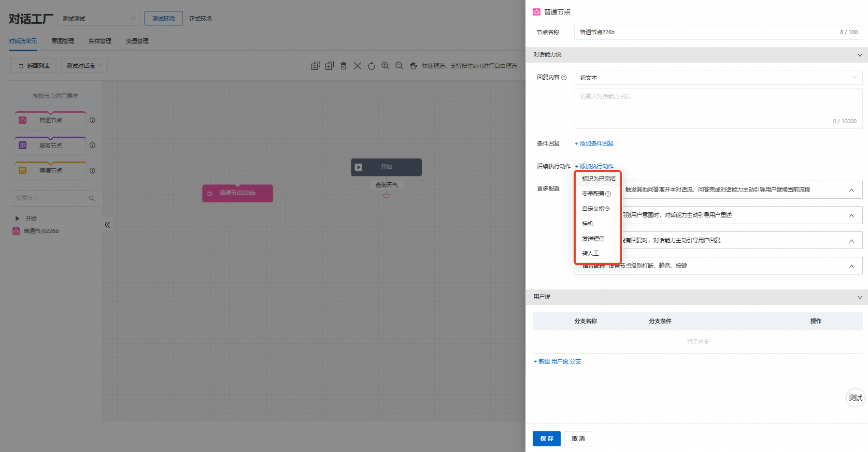868x452 pixels.
Task: Click the X clear icon in canvas toolbar
Action: pyautogui.click(x=358, y=66)
